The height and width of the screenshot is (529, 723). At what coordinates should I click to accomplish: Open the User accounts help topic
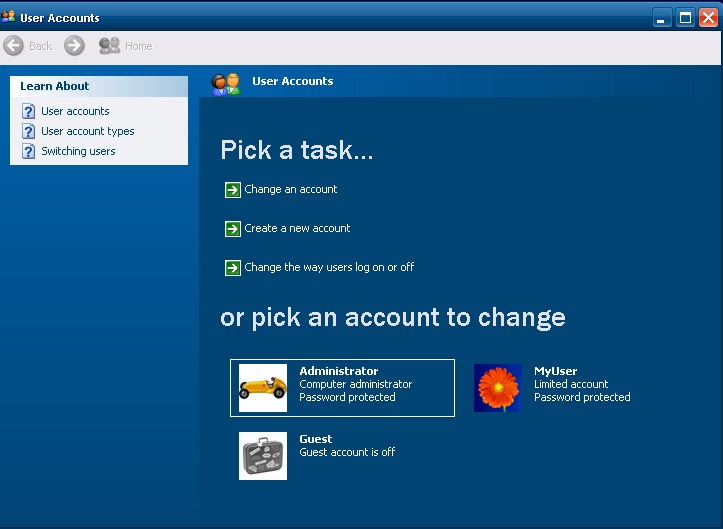[x=75, y=111]
